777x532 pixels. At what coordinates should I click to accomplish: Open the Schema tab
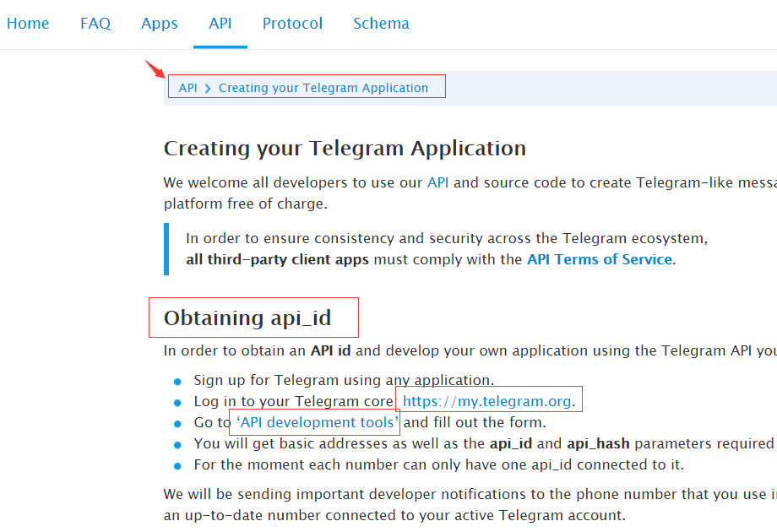381,24
